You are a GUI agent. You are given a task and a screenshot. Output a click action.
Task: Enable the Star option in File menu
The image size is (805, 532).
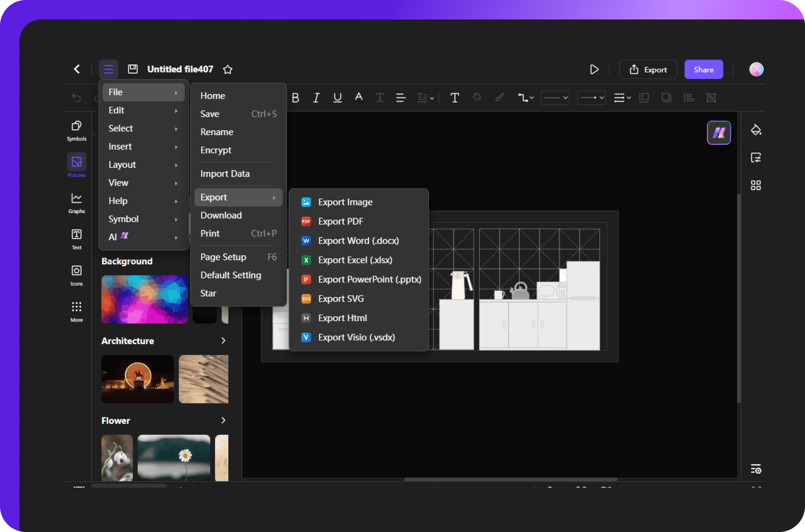[x=208, y=293]
